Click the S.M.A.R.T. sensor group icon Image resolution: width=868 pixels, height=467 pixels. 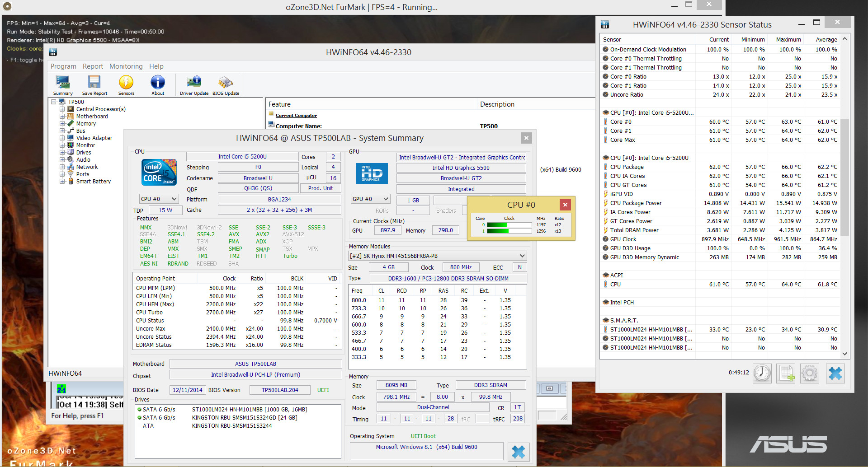click(606, 320)
